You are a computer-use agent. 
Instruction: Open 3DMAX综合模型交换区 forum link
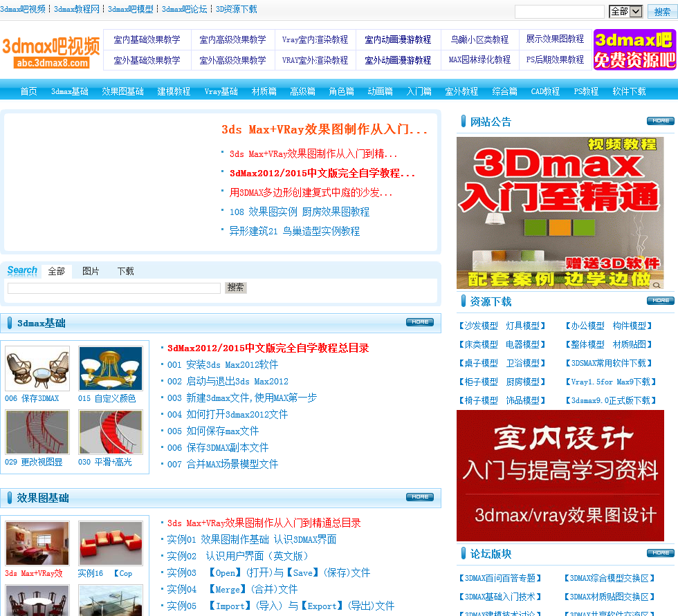tap(610, 578)
